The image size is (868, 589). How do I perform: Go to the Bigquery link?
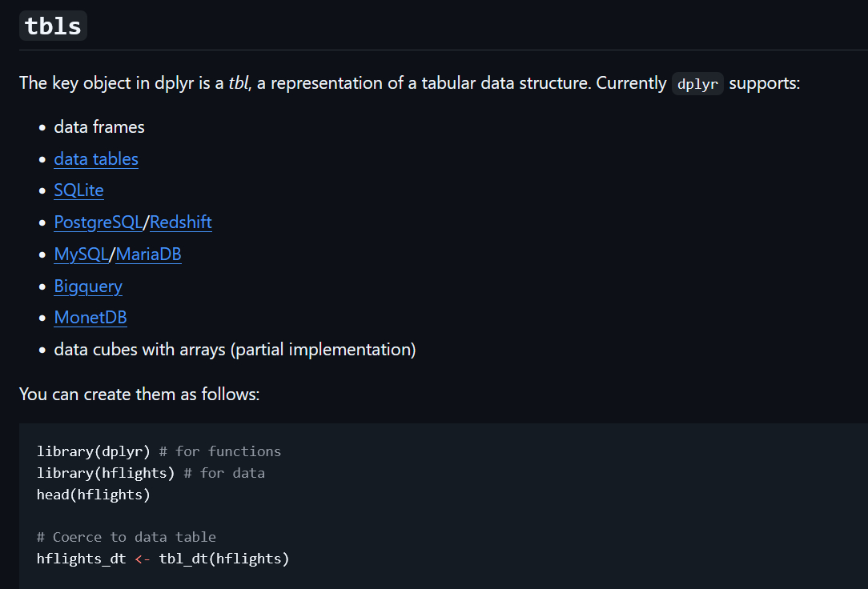pyautogui.click(x=88, y=286)
